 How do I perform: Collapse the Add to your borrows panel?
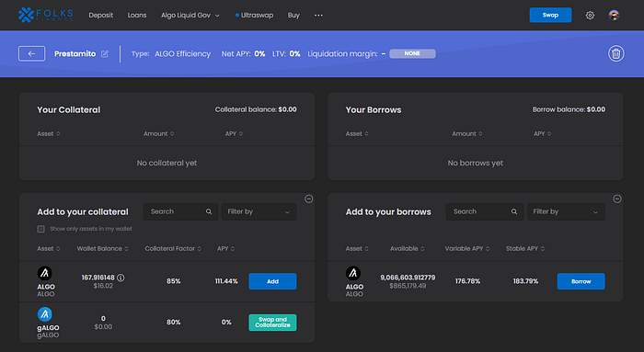617,199
